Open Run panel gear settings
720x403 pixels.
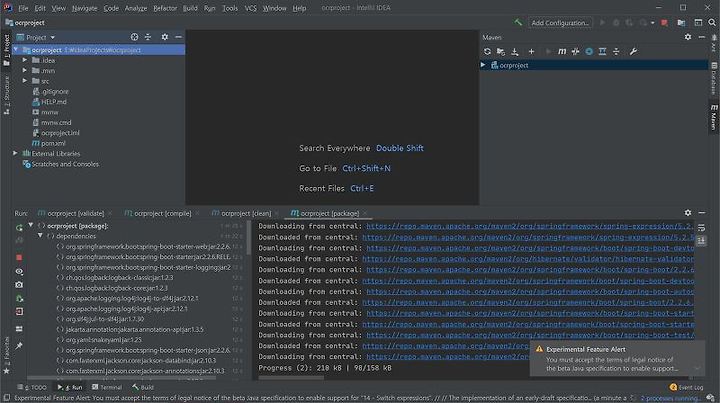688,213
